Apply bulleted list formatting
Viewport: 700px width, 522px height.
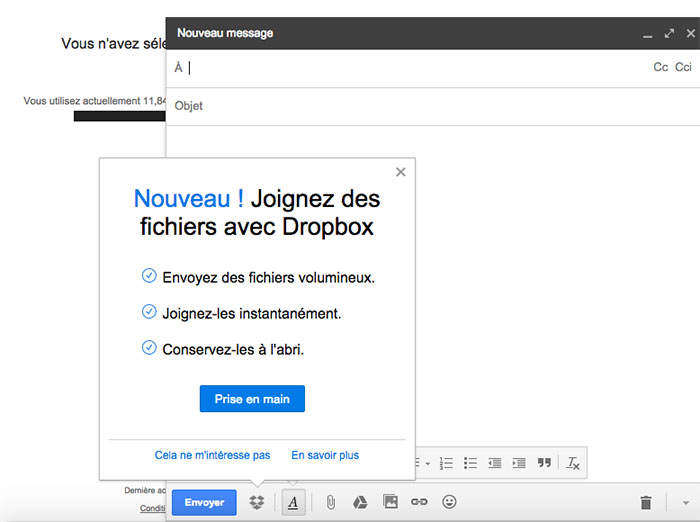[471, 463]
